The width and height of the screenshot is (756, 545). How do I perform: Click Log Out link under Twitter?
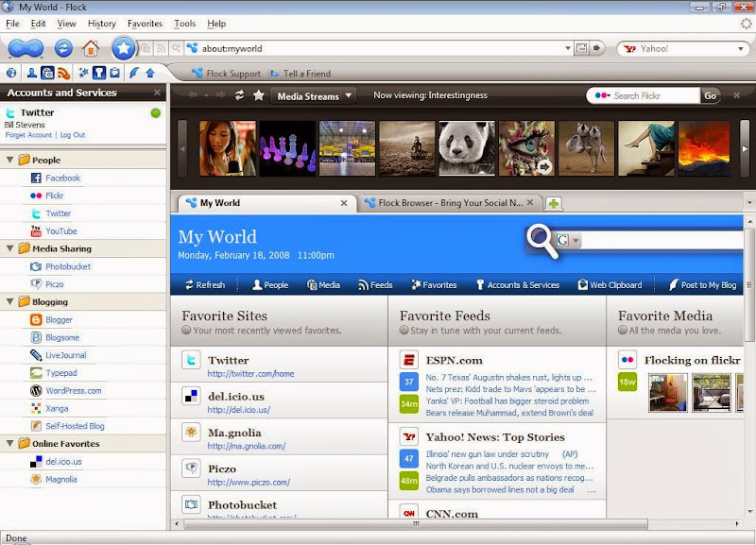(x=73, y=135)
